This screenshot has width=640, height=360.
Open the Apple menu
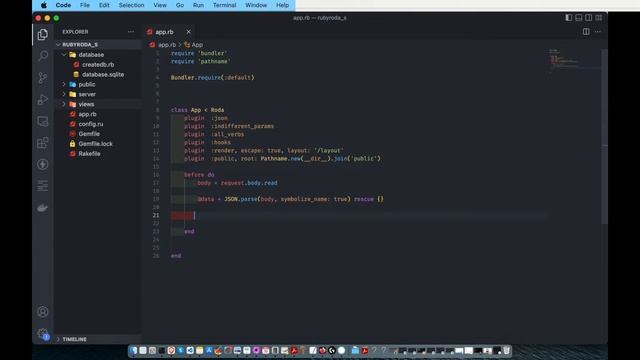[44, 5]
